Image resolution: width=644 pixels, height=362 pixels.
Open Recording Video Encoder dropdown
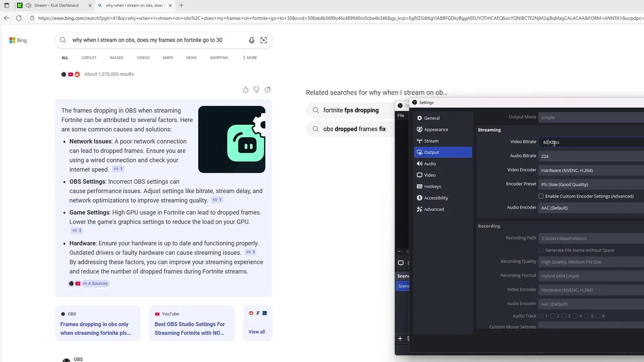coord(591,290)
